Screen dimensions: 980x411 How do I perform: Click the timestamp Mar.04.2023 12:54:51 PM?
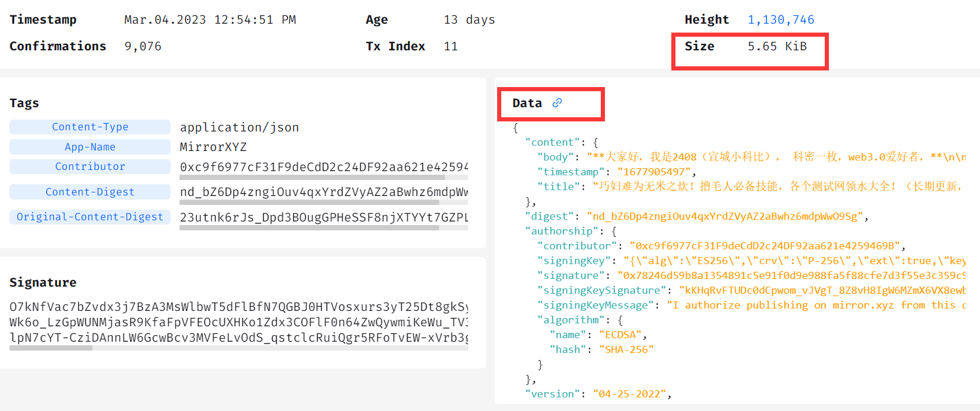pos(210,20)
